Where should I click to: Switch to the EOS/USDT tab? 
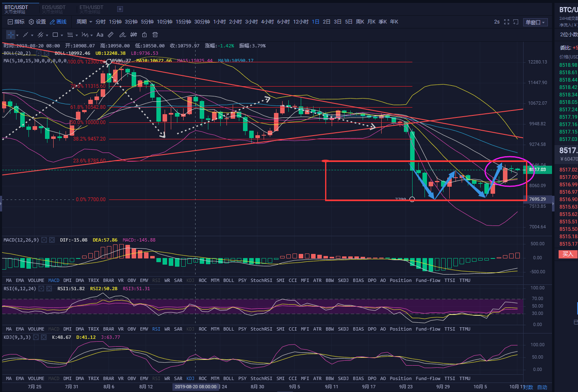tap(54, 9)
